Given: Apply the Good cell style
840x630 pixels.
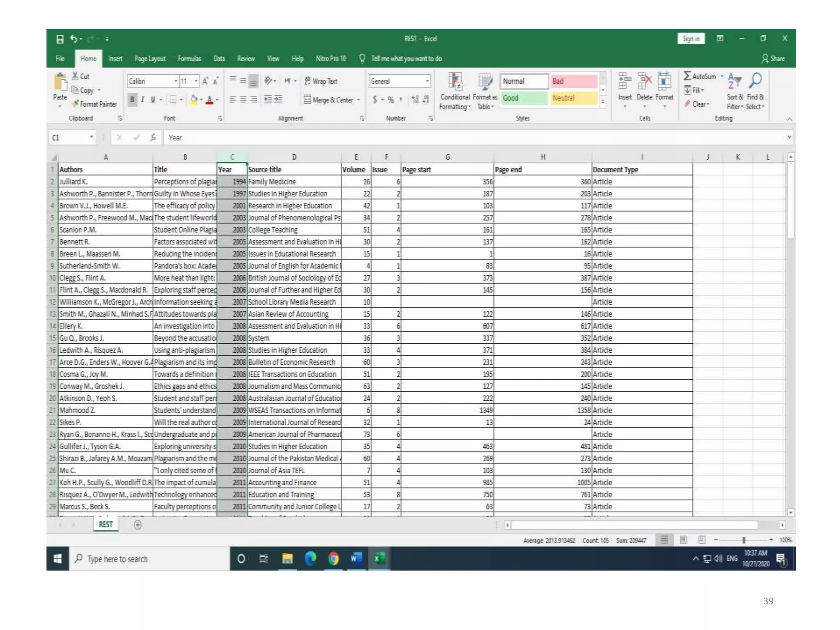Looking at the screenshot, I should click(523, 98).
